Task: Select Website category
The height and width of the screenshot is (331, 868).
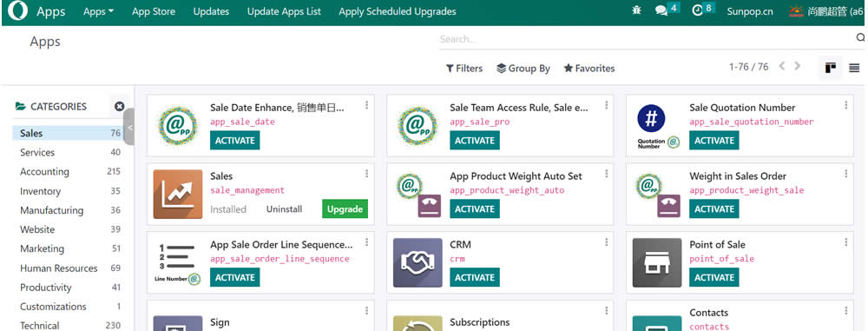Action: click(x=68, y=229)
